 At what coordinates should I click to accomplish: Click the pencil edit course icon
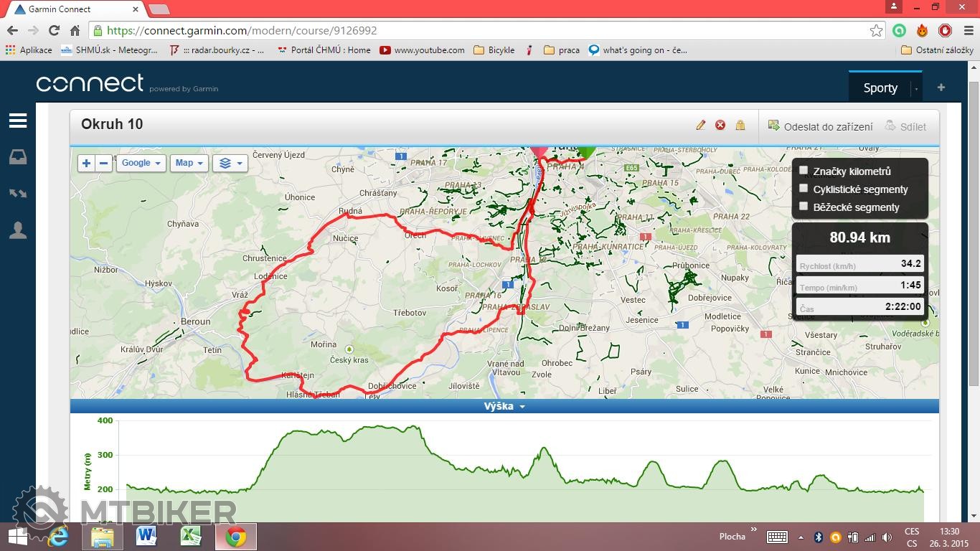click(700, 126)
